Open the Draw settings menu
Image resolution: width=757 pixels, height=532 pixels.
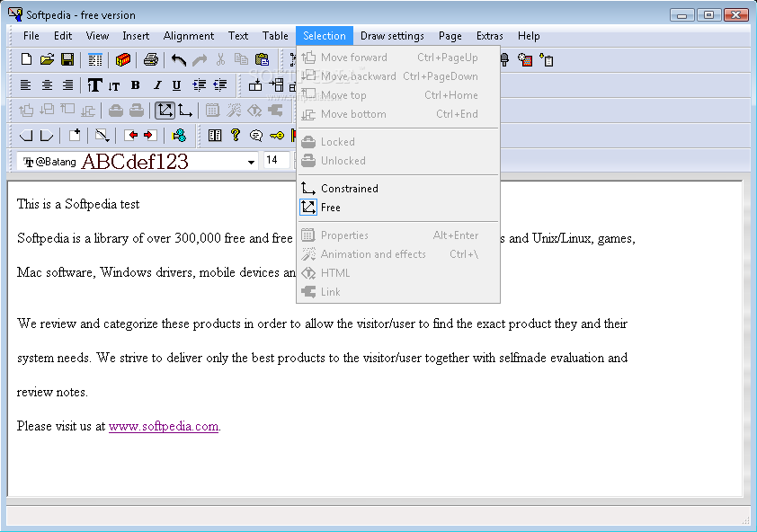[x=392, y=36]
